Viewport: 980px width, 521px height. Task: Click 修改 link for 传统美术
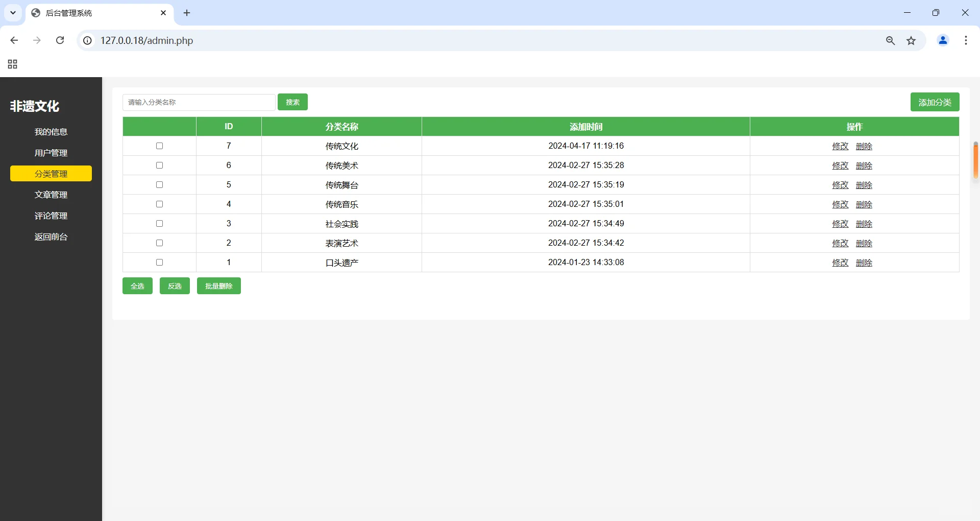(840, 165)
